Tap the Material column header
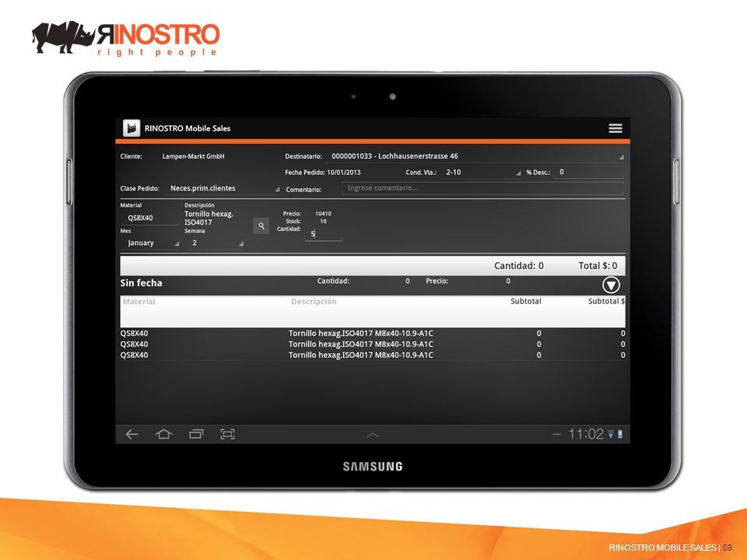 click(x=139, y=302)
